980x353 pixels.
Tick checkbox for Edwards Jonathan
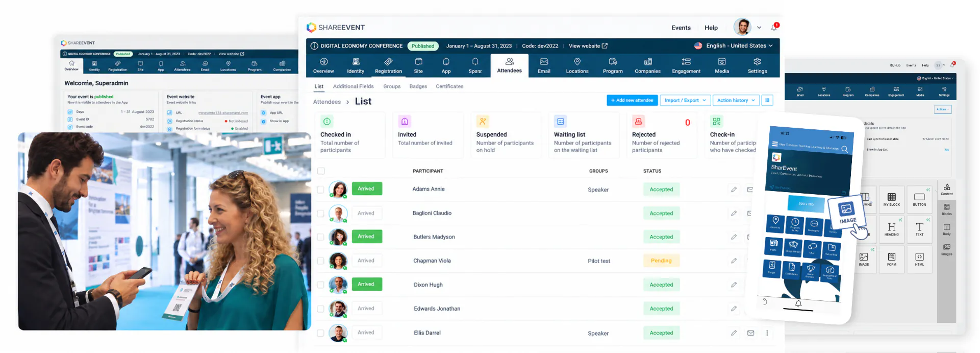(321, 309)
